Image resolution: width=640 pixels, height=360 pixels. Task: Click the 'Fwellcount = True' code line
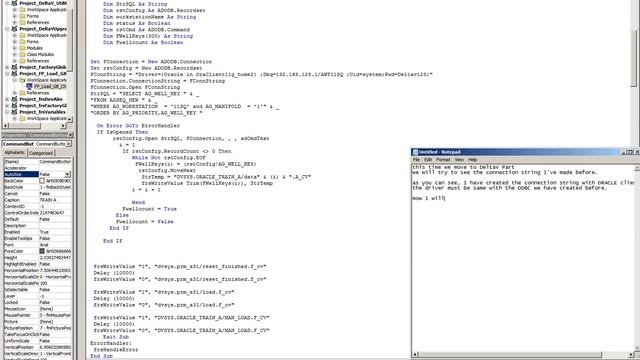pyautogui.click(x=149, y=209)
